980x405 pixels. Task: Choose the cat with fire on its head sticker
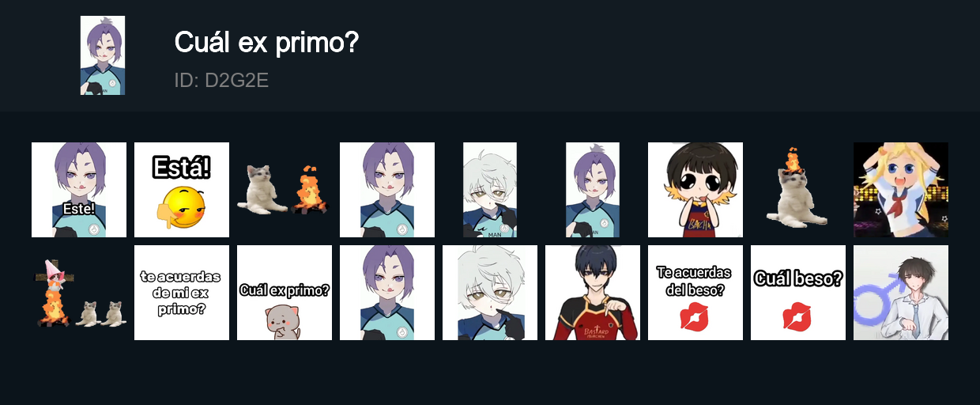click(798, 190)
